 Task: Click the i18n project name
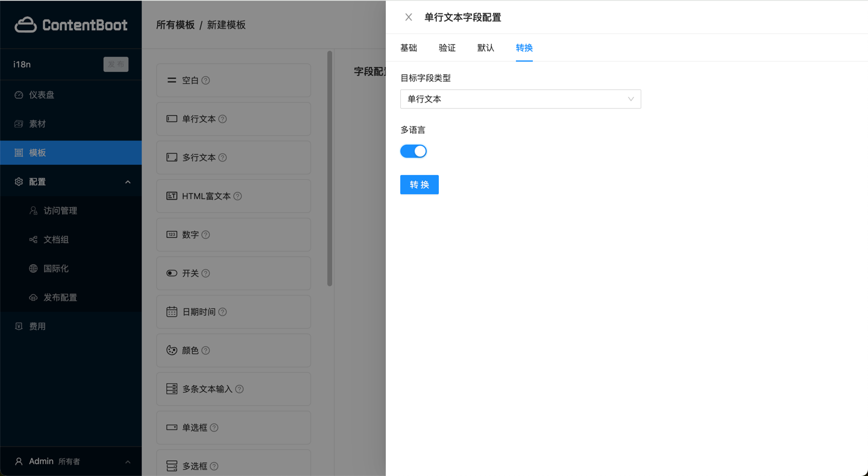tap(22, 64)
